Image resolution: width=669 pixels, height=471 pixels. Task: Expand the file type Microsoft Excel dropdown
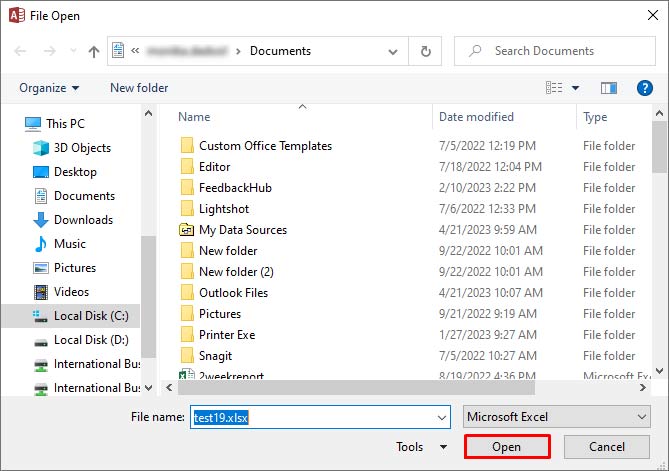click(x=642, y=417)
